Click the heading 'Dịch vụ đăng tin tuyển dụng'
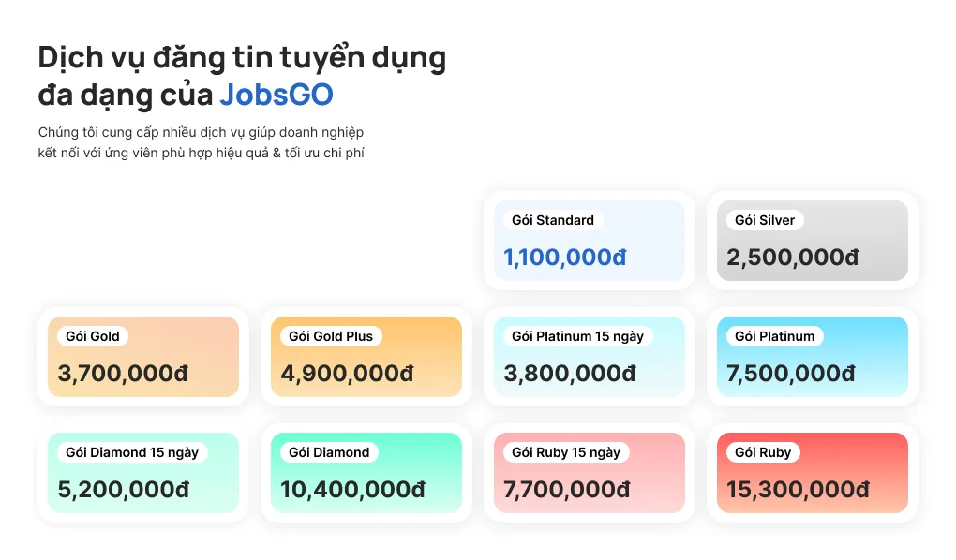Screen dimensions: 956x560 pos(242,58)
